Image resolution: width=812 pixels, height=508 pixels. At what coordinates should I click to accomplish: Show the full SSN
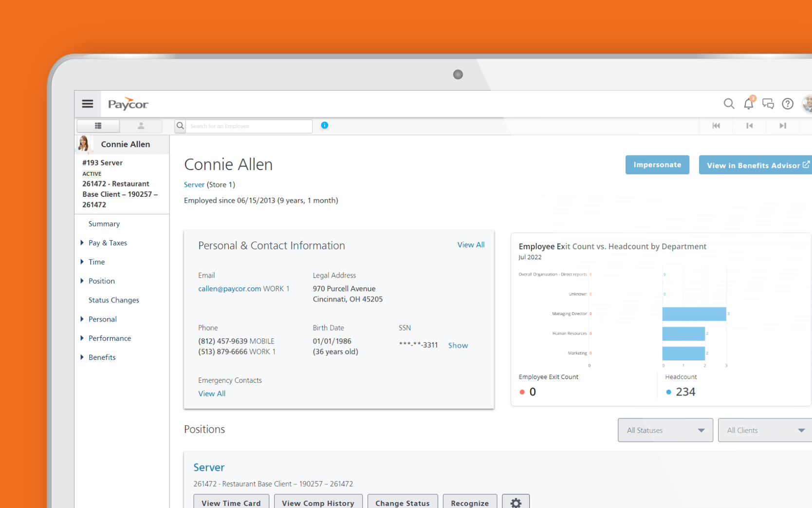458,345
